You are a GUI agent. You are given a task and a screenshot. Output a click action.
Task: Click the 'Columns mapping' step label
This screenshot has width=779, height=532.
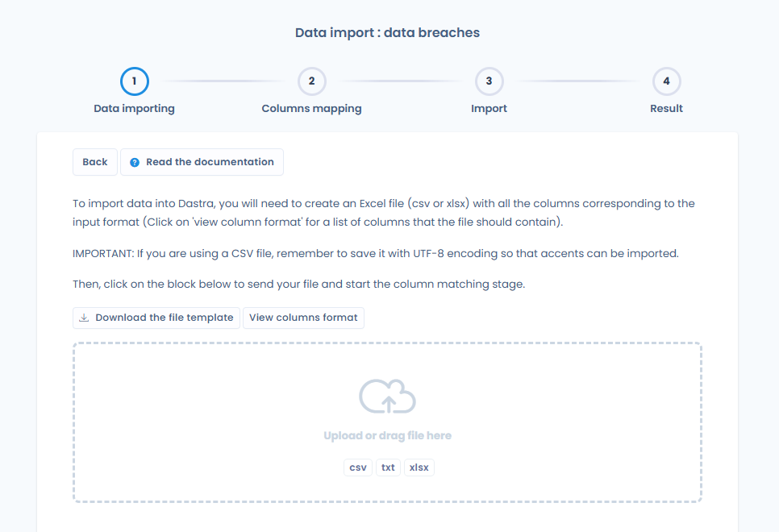(311, 109)
